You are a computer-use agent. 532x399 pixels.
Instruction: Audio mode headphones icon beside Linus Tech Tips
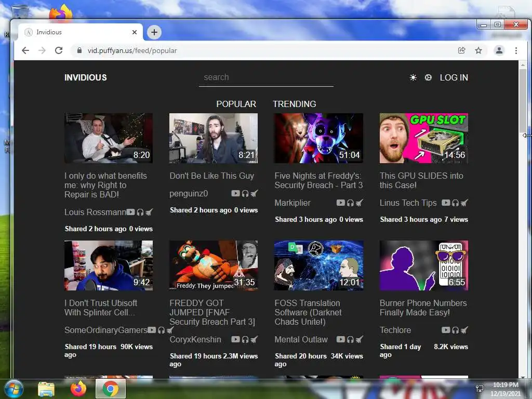[x=455, y=203]
